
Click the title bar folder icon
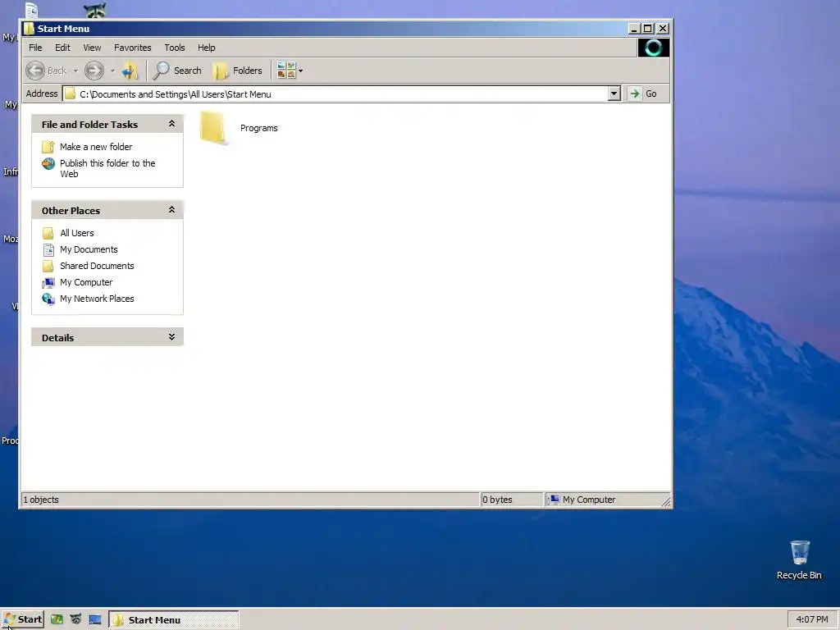tap(29, 29)
